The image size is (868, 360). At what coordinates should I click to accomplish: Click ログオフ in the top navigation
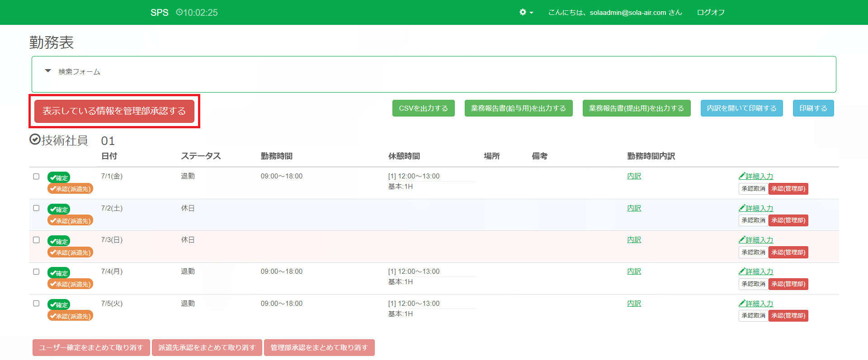click(711, 12)
